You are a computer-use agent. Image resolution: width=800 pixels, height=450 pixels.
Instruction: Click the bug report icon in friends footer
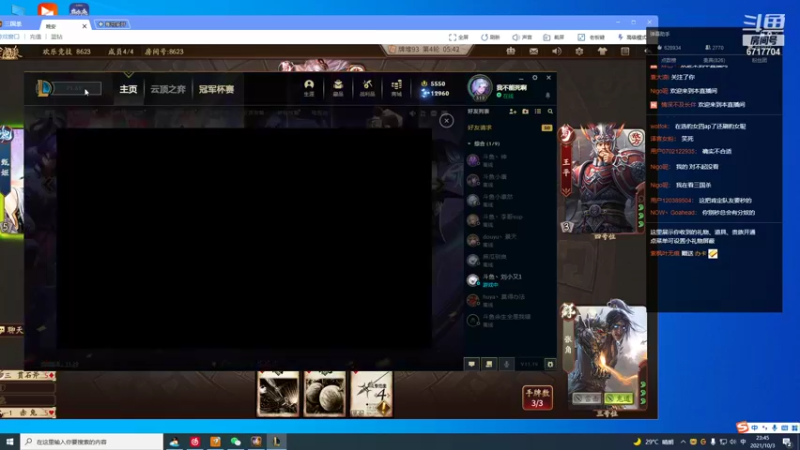tap(550, 364)
